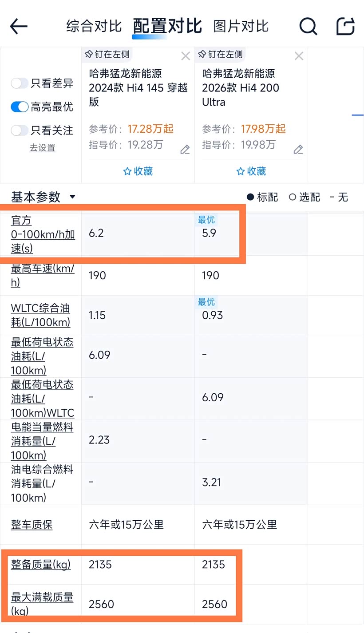This screenshot has width=364, height=633.
Task: Disable the 高亮最优 toggle
Action: pyautogui.click(x=20, y=107)
